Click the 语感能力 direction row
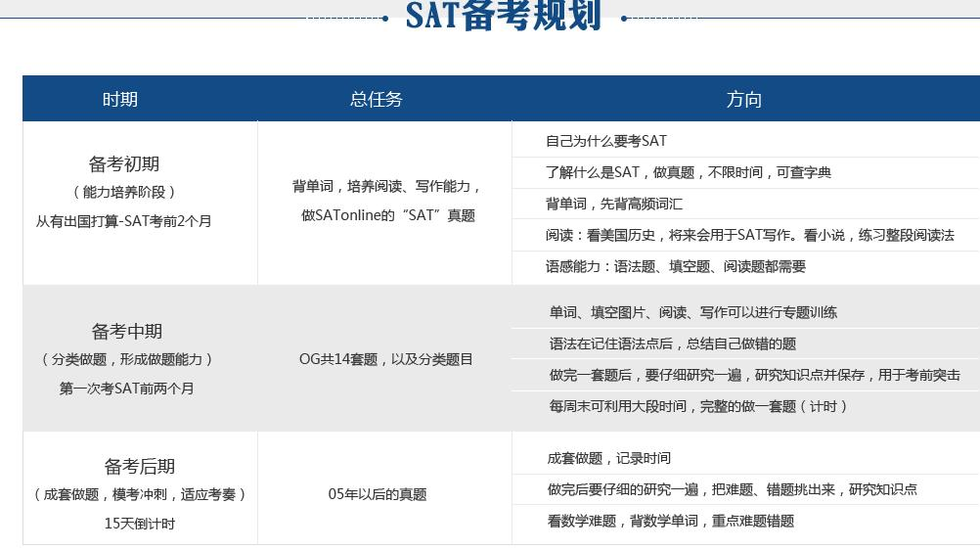This screenshot has width=980, height=550. [x=675, y=266]
